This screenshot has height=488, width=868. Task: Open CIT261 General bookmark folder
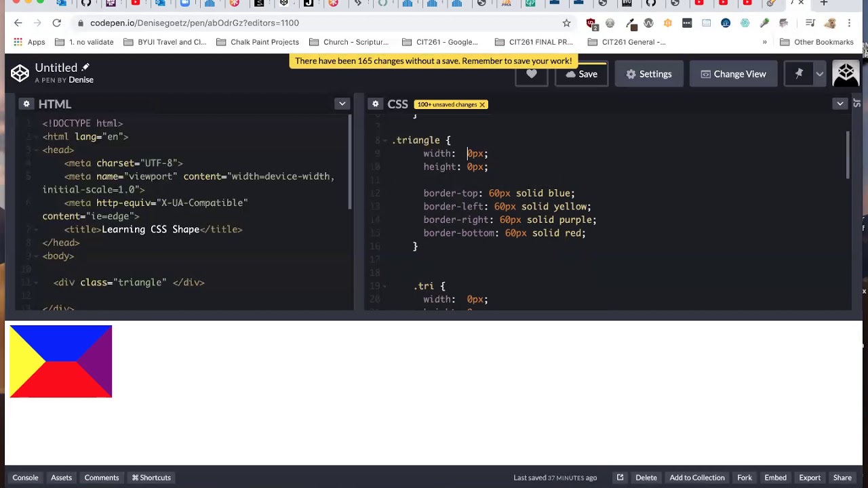(x=627, y=42)
